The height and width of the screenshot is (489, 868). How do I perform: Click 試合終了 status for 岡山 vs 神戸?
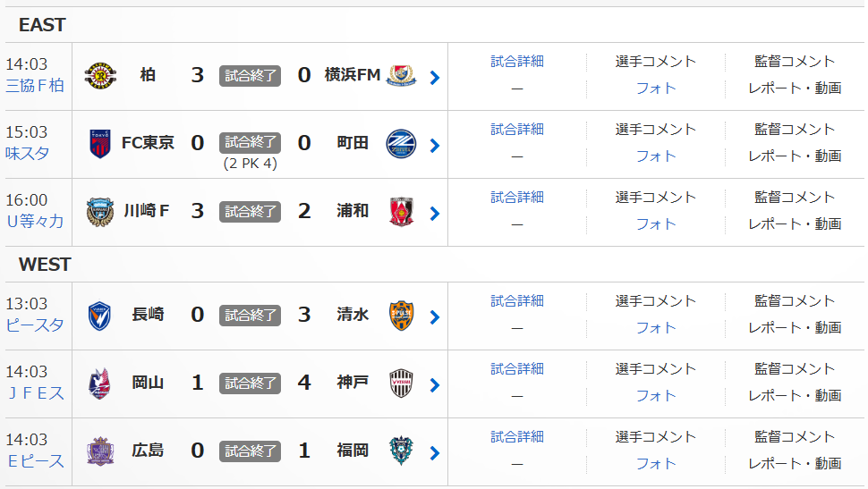[251, 384]
